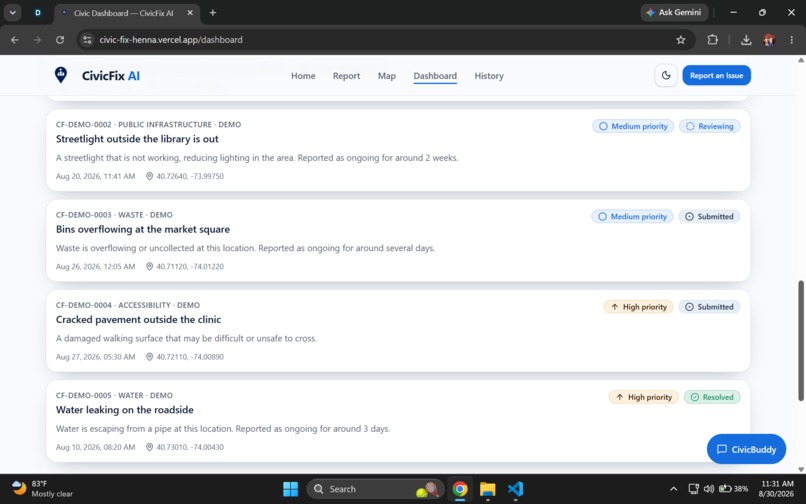Click the Report an Issue button
The image size is (806, 504).
click(716, 76)
